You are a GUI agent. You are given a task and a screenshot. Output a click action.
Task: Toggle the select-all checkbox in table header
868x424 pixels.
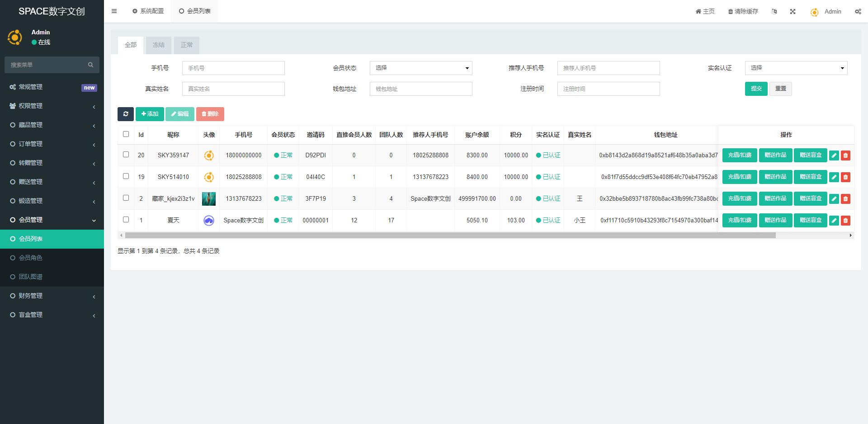coord(126,134)
